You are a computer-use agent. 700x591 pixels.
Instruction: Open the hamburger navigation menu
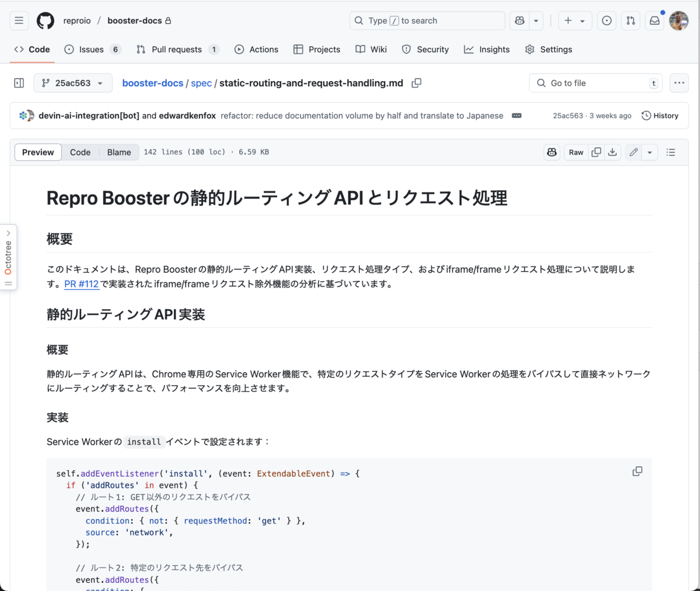pyautogui.click(x=19, y=20)
